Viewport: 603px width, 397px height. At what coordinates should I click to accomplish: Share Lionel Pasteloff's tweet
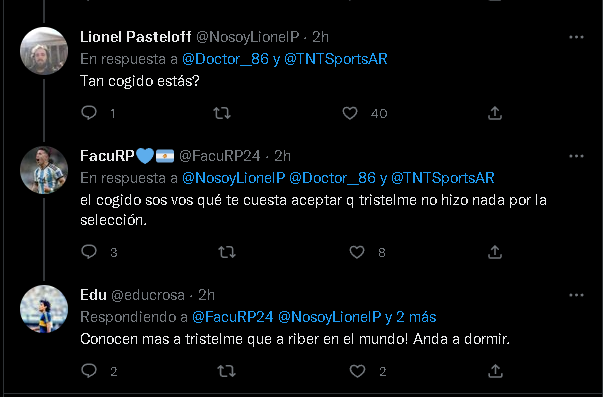tap(495, 113)
